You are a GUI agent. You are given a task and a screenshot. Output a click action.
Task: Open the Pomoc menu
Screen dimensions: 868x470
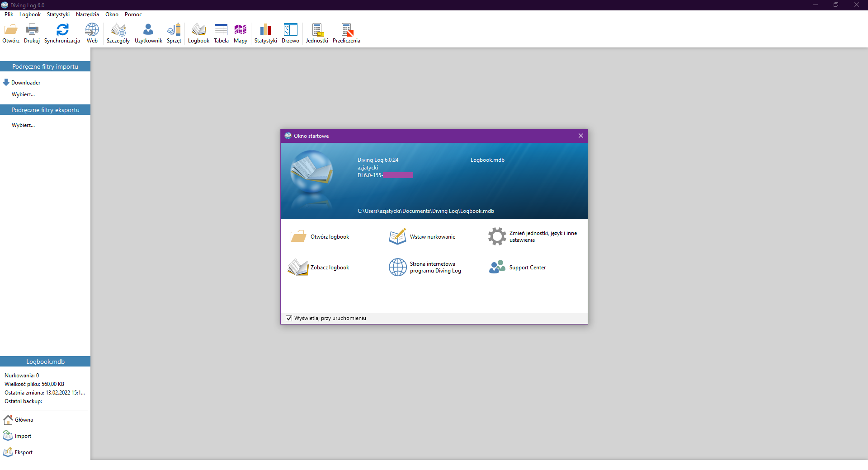tap(133, 14)
